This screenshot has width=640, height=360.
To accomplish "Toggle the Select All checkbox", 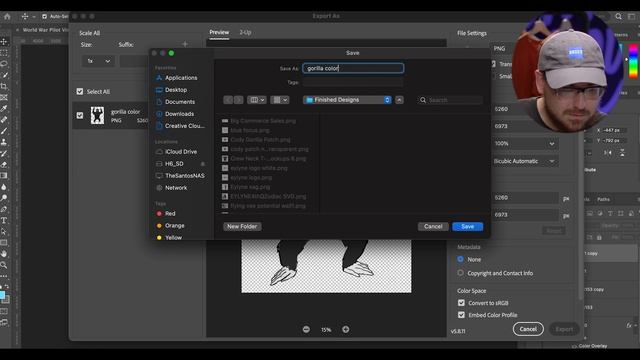I will tap(80, 91).
